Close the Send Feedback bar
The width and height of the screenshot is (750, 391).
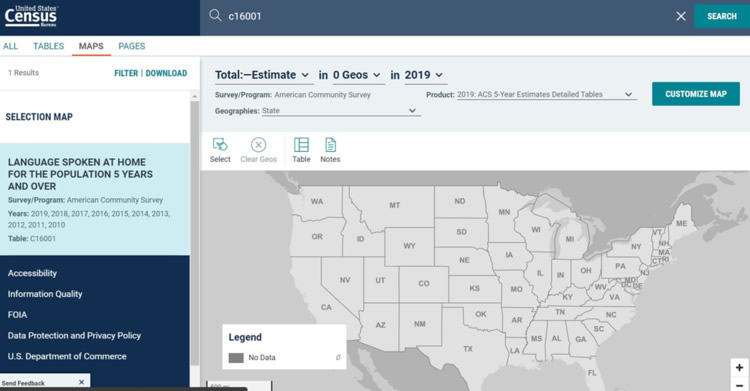[x=81, y=382]
